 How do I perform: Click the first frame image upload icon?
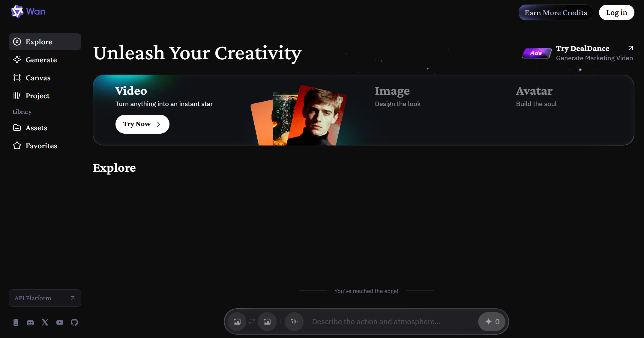237,322
